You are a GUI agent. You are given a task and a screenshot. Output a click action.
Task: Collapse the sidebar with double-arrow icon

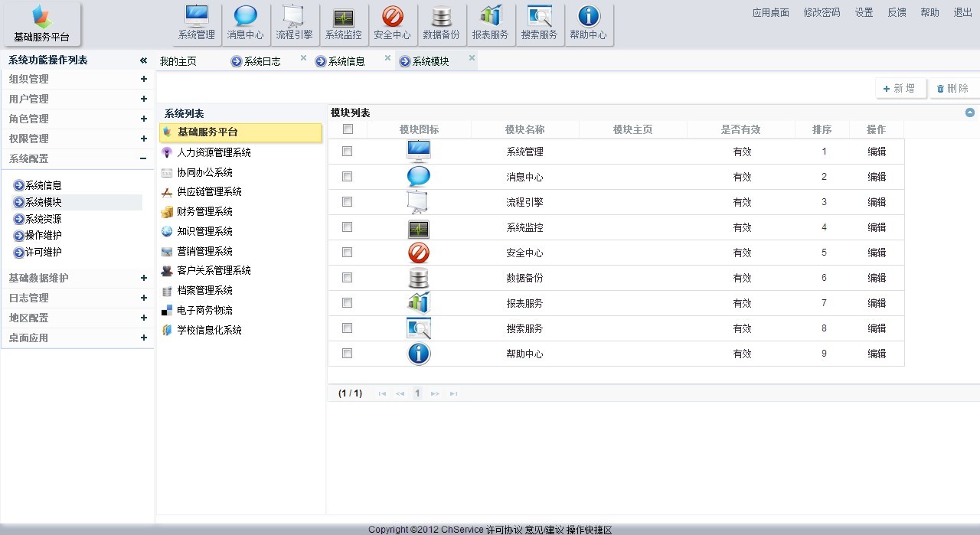click(x=143, y=60)
